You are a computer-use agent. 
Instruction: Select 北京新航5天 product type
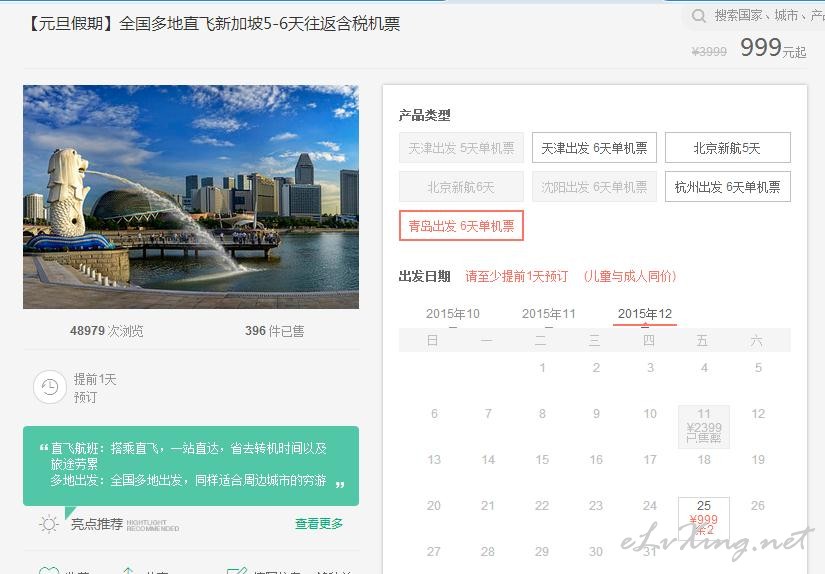coord(728,148)
